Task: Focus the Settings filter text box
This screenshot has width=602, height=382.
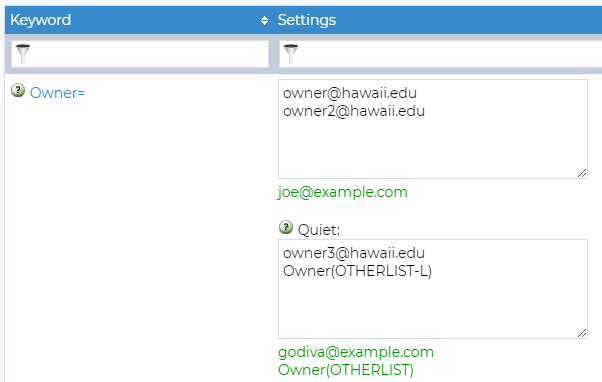Action: pos(440,54)
